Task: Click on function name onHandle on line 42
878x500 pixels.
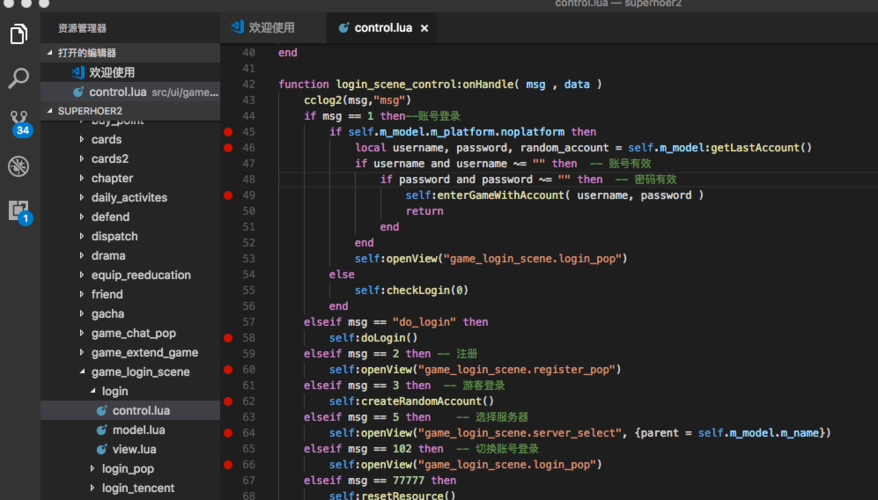Action: [x=488, y=85]
